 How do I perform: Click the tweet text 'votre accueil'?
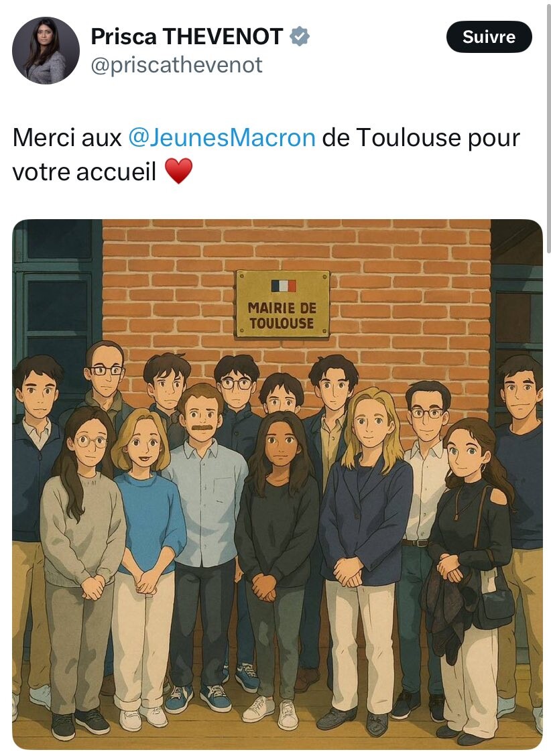84,172
